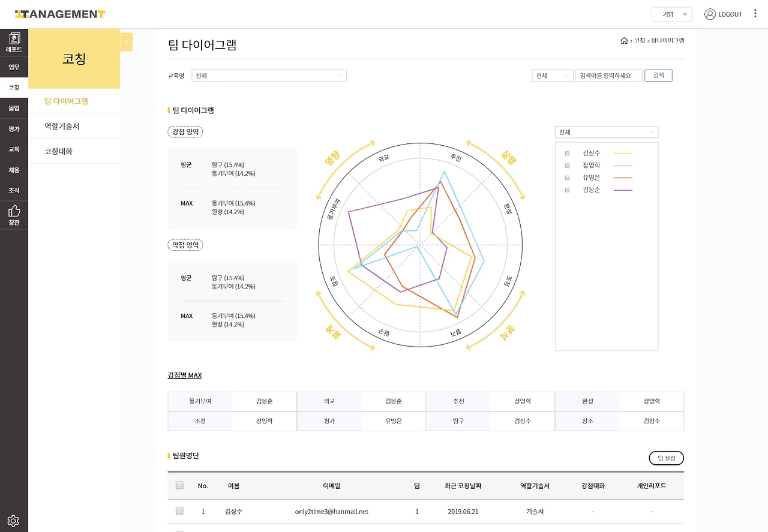Expand the 기업 dropdown at top right
This screenshot has height=532, width=768.
click(x=671, y=13)
